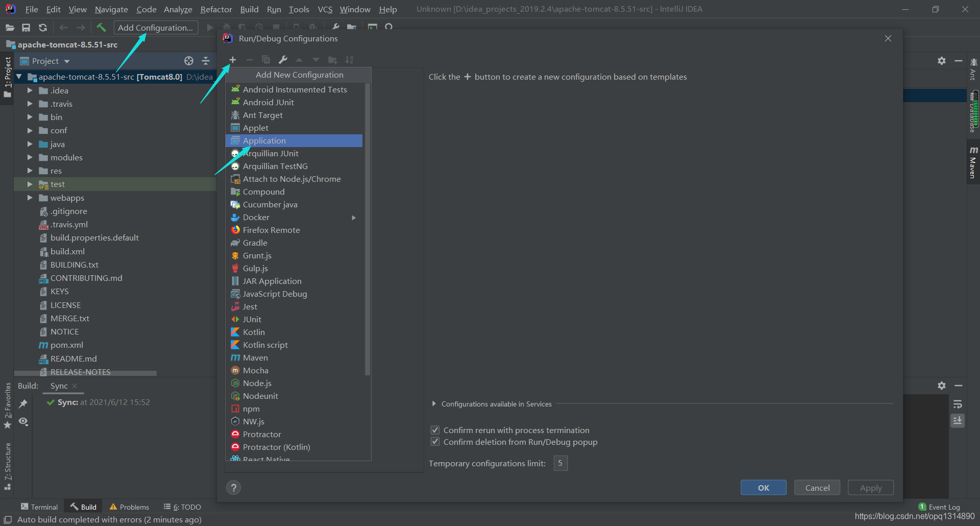The height and width of the screenshot is (526, 980).
Task: Select pom.xml file in Project tree
Action: (67, 345)
